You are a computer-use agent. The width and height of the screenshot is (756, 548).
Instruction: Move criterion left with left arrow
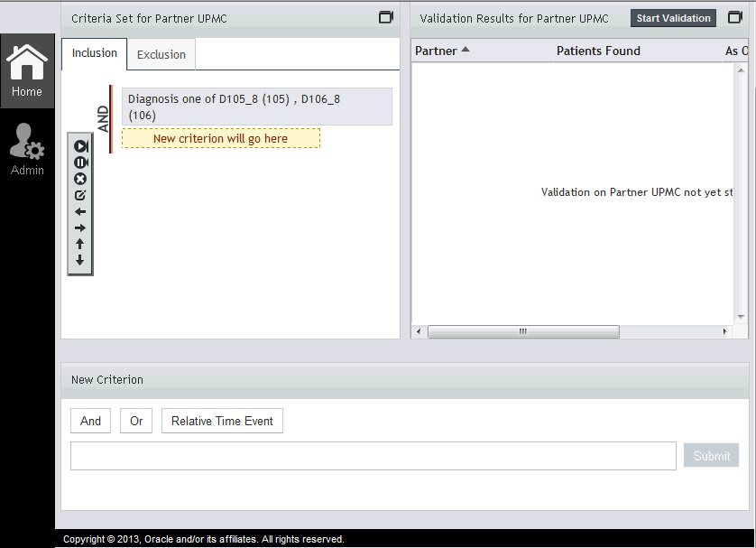coord(80,212)
